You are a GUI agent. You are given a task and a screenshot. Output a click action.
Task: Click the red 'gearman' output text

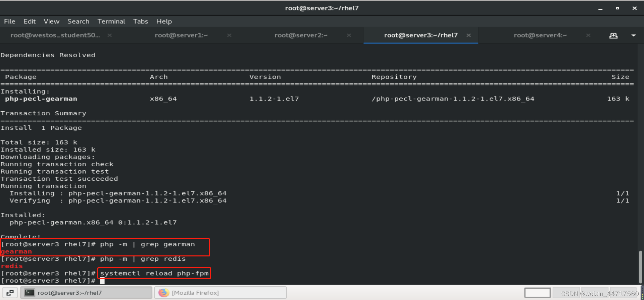(16, 251)
